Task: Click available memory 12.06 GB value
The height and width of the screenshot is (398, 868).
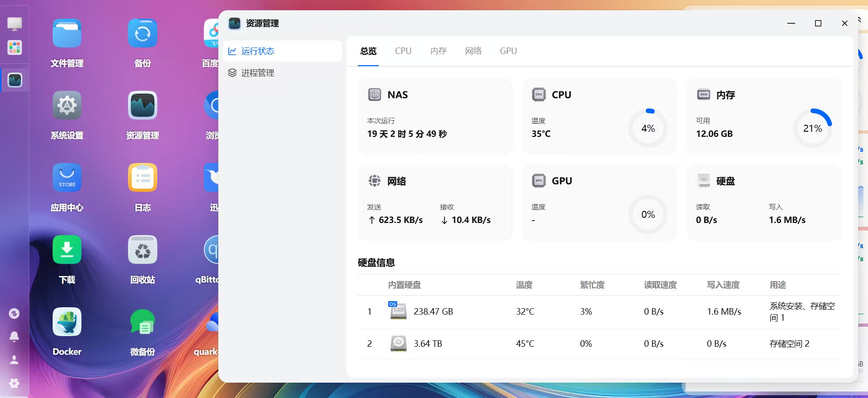Action: coord(714,134)
